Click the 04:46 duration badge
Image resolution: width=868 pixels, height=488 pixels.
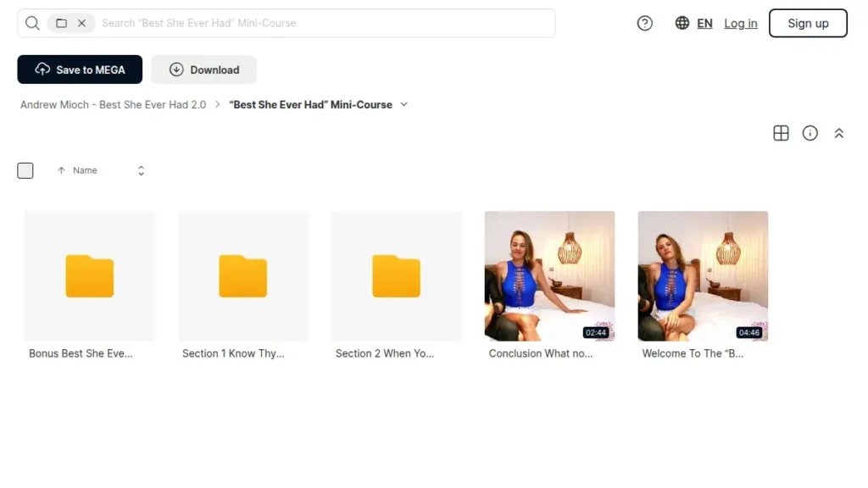[x=749, y=332]
